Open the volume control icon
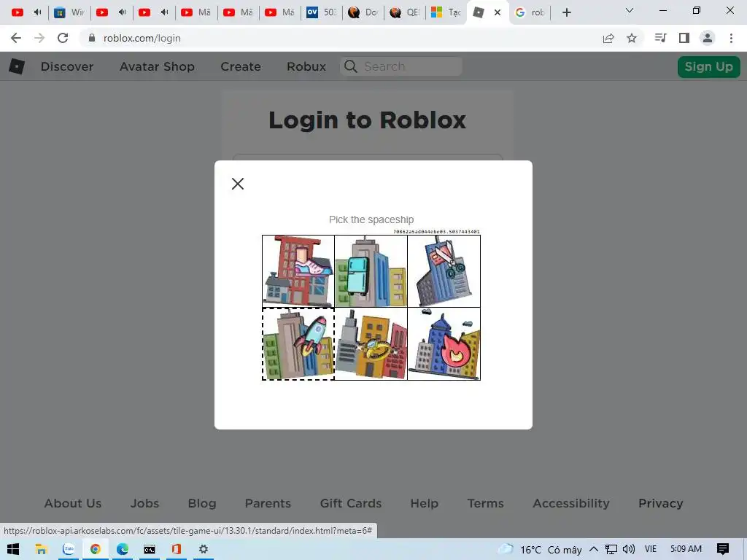747x560 pixels. [x=629, y=549]
